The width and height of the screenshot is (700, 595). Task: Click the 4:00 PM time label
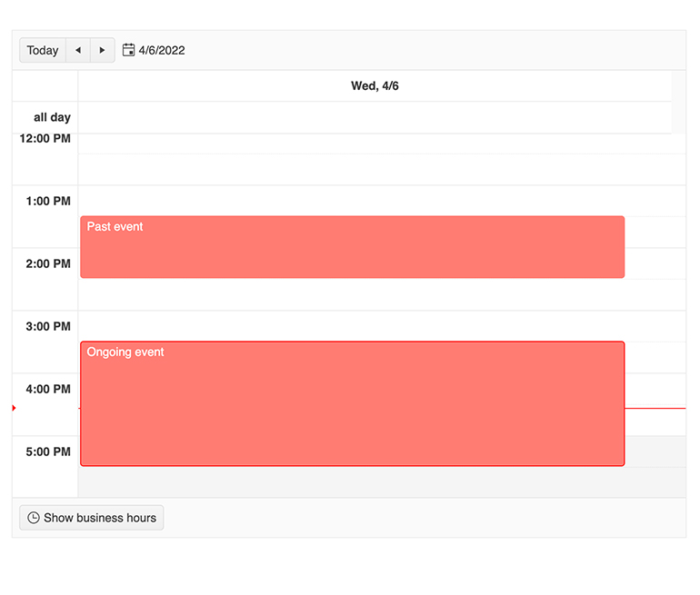[47, 389]
